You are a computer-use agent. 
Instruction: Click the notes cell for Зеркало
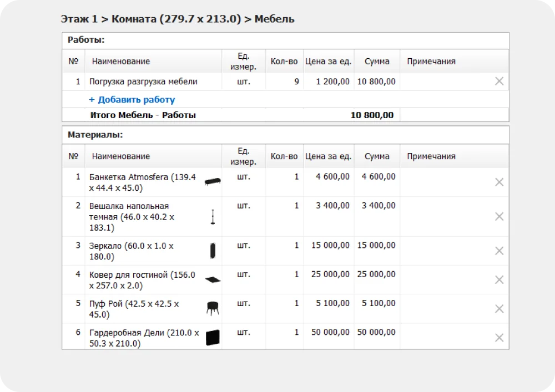tap(444, 251)
